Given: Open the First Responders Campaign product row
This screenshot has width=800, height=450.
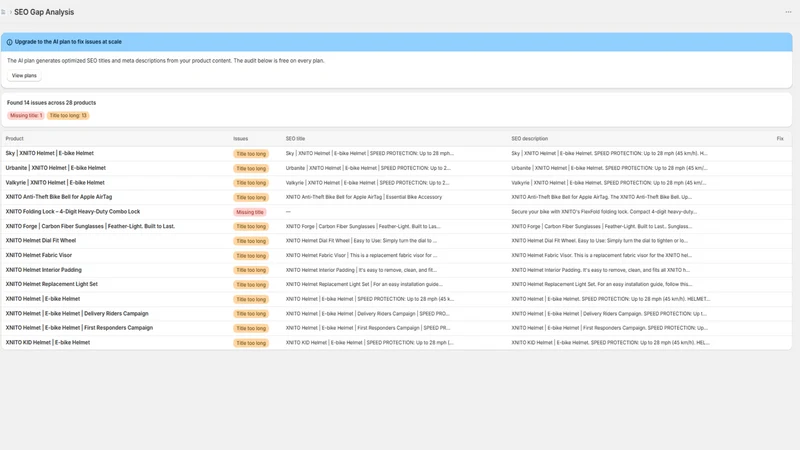Looking at the screenshot, I should [x=396, y=328].
